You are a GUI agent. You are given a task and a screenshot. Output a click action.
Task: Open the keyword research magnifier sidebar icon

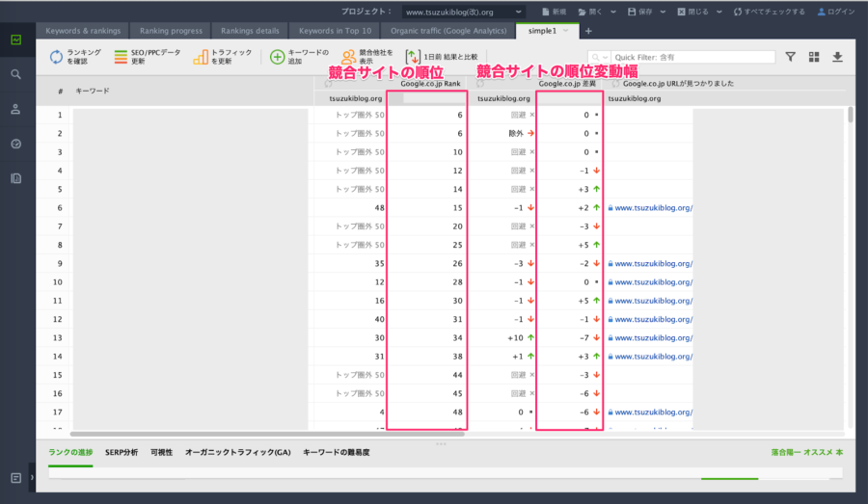(16, 74)
